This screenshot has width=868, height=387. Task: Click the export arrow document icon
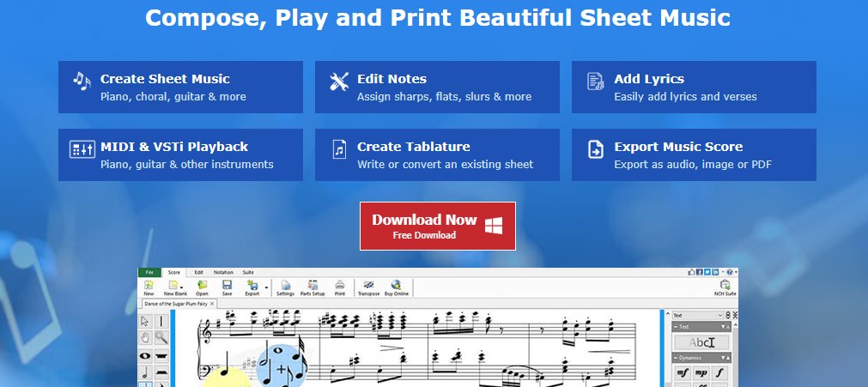point(596,149)
